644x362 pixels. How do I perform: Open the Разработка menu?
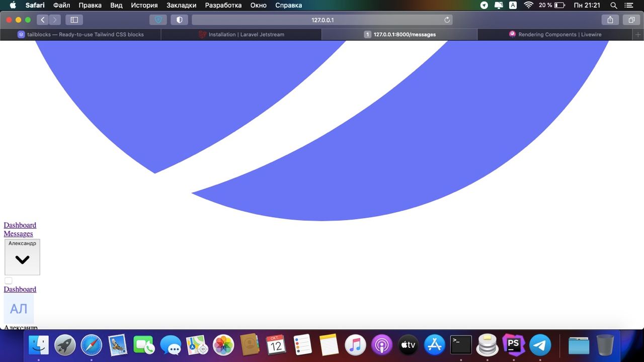[223, 5]
